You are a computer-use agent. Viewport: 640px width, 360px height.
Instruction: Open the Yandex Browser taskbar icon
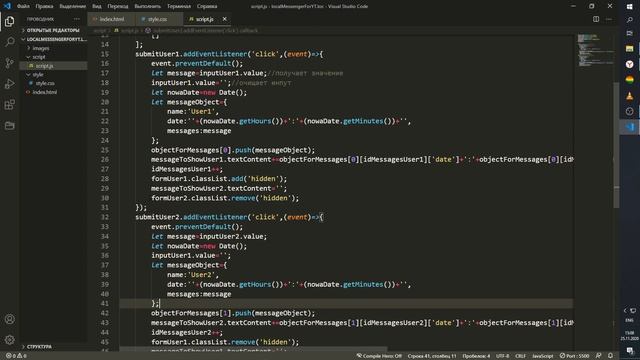(x=630, y=64)
